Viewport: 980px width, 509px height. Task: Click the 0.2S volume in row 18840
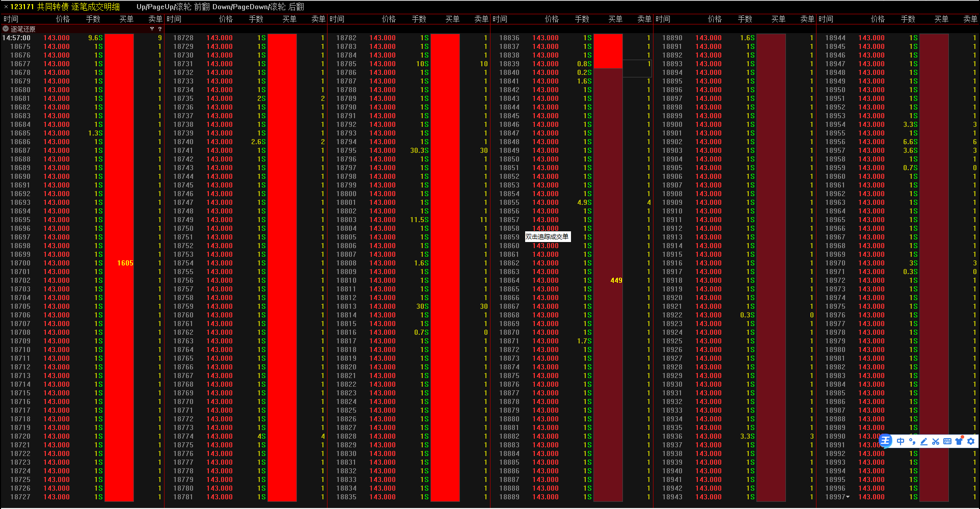584,72
